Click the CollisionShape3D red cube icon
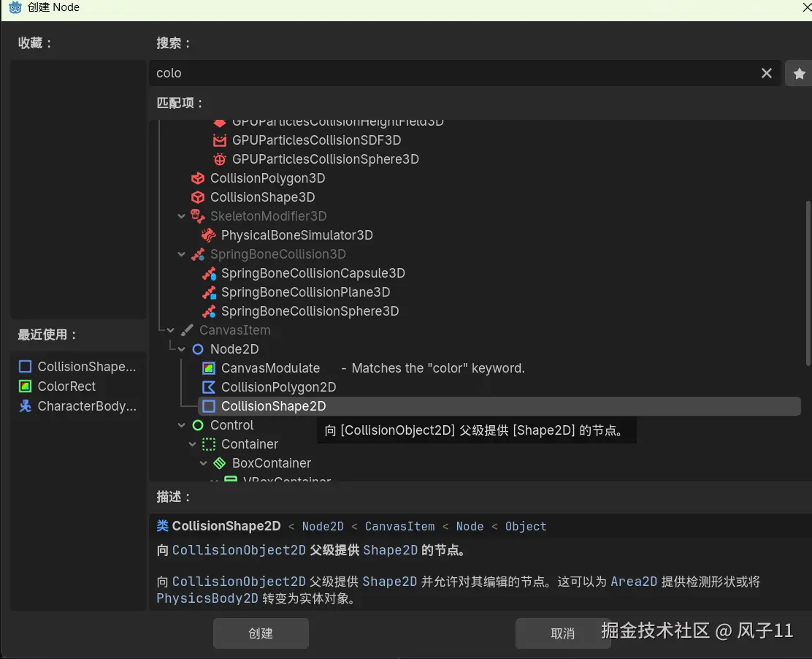 198,197
